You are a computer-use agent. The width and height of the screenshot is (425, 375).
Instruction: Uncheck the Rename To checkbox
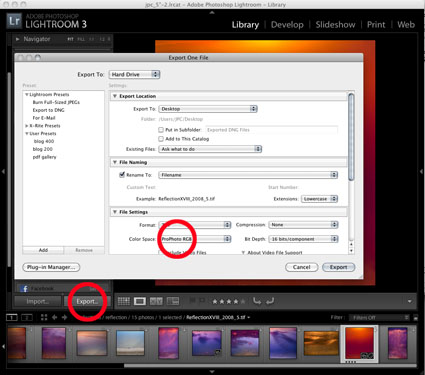(122, 175)
